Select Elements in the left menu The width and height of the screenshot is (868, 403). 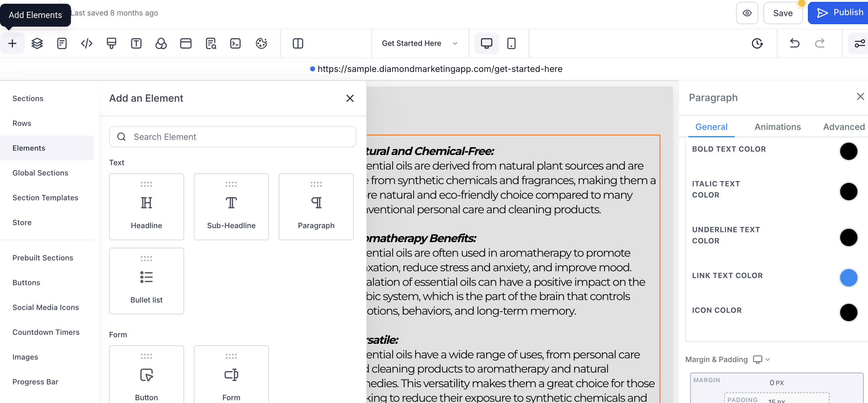[47, 148]
